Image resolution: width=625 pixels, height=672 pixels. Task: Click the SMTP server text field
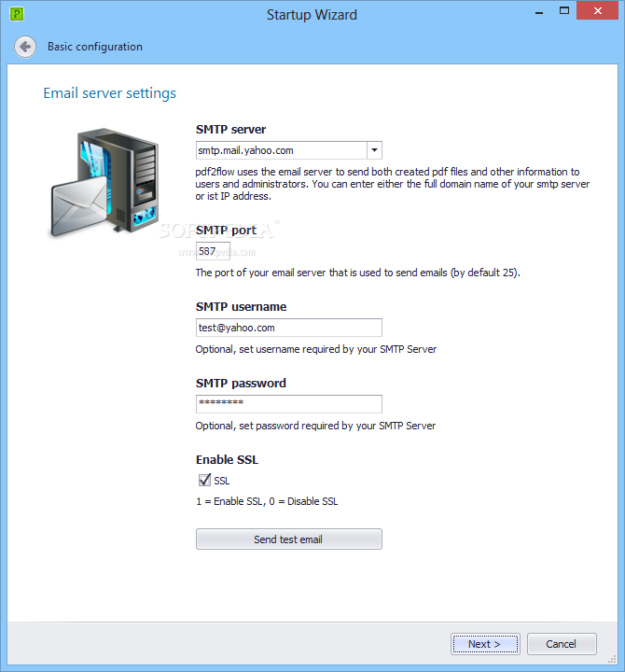pos(282,150)
